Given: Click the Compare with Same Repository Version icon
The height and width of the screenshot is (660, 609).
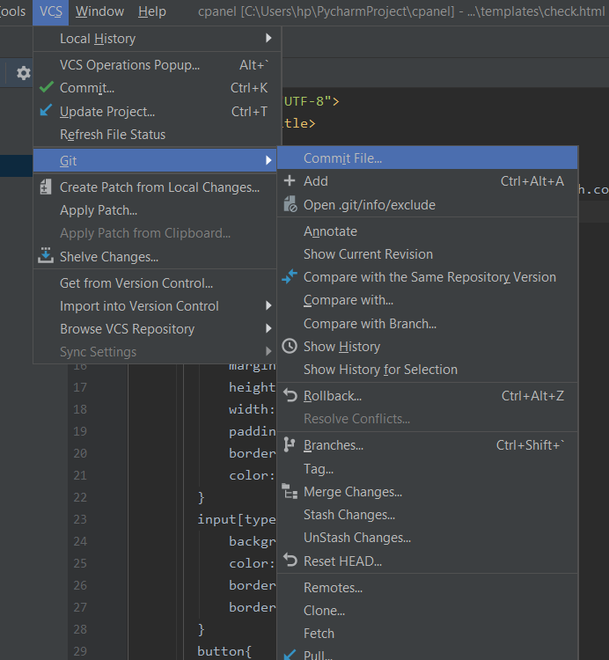Looking at the screenshot, I should click(x=290, y=277).
